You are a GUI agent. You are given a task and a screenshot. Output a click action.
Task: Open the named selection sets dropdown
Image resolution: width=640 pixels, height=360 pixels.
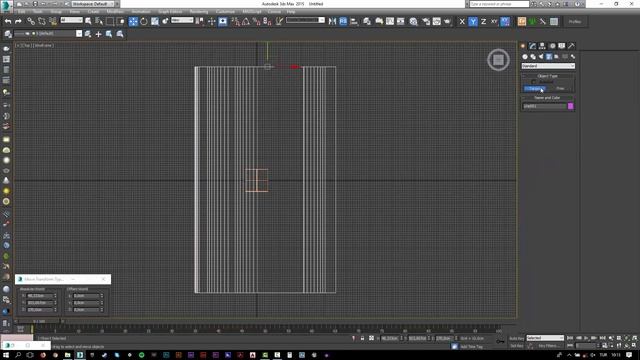pyautogui.click(x=305, y=20)
